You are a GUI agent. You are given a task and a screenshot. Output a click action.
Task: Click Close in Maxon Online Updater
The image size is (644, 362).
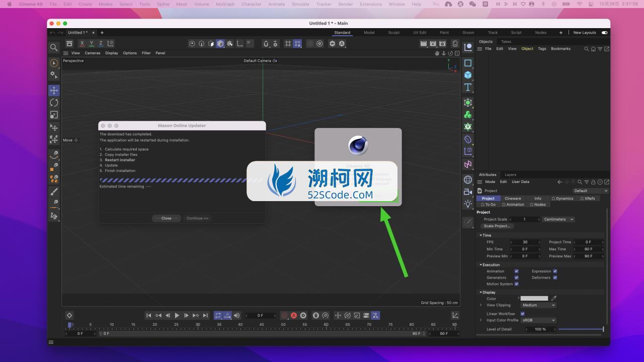tap(167, 218)
